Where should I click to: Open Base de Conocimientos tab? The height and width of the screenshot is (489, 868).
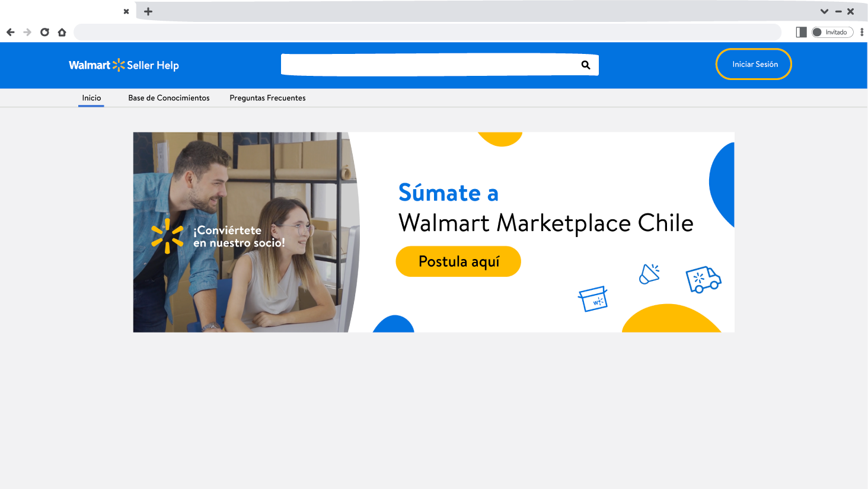click(169, 98)
